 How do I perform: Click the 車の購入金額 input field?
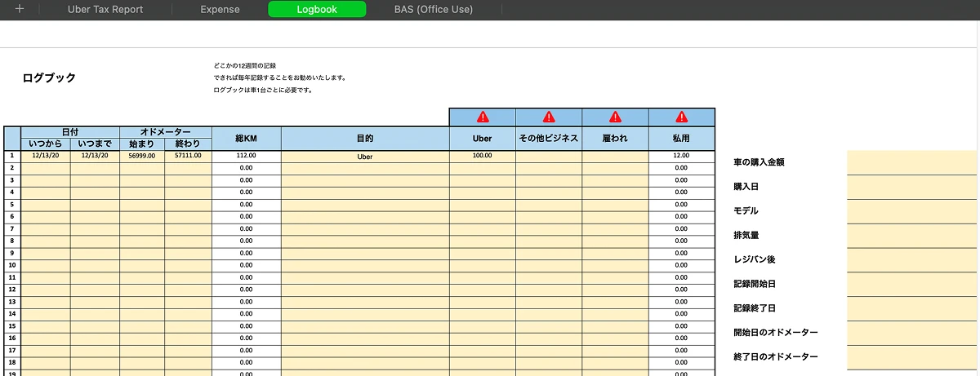pyautogui.click(x=912, y=162)
